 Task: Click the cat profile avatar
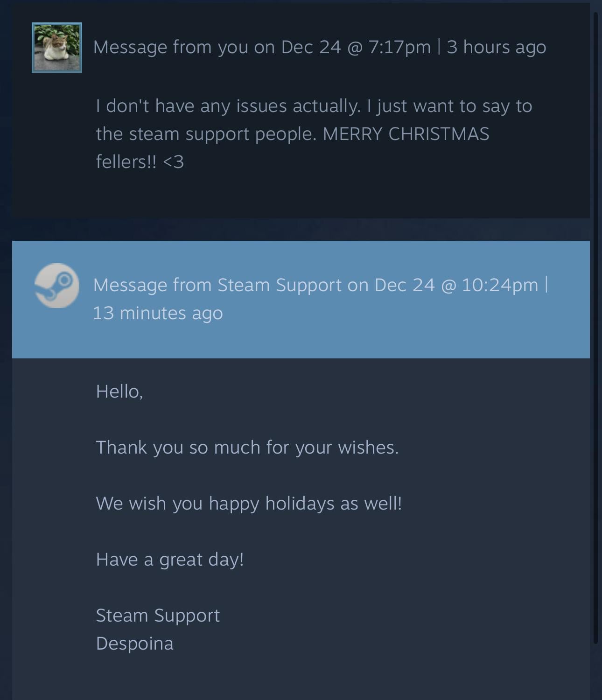(x=57, y=48)
